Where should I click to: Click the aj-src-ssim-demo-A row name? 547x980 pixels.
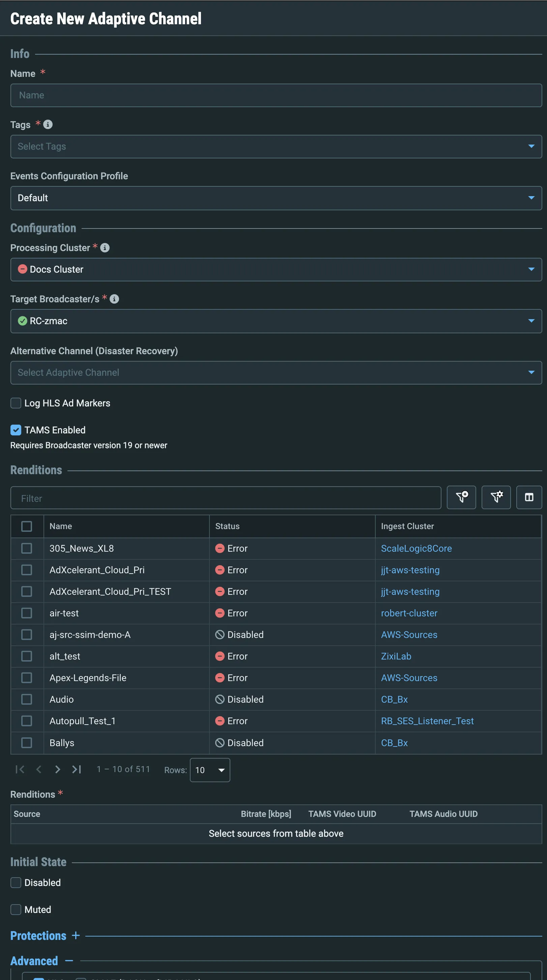click(90, 635)
